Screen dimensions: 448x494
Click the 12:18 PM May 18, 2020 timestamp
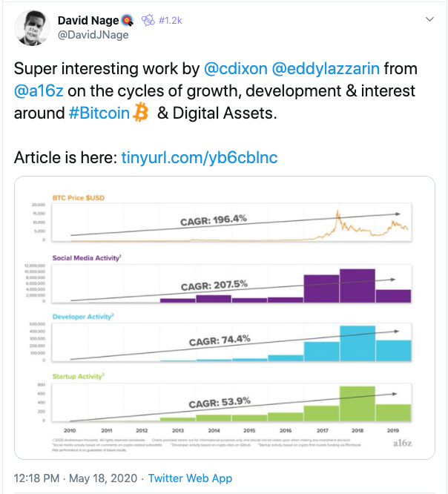[x=76, y=478]
